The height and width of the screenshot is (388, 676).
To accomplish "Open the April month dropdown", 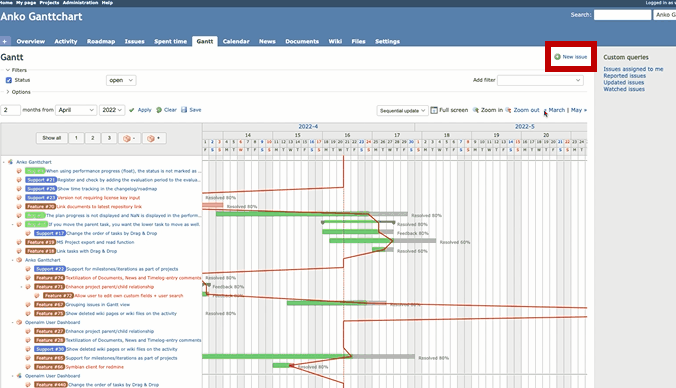I will click(76, 110).
